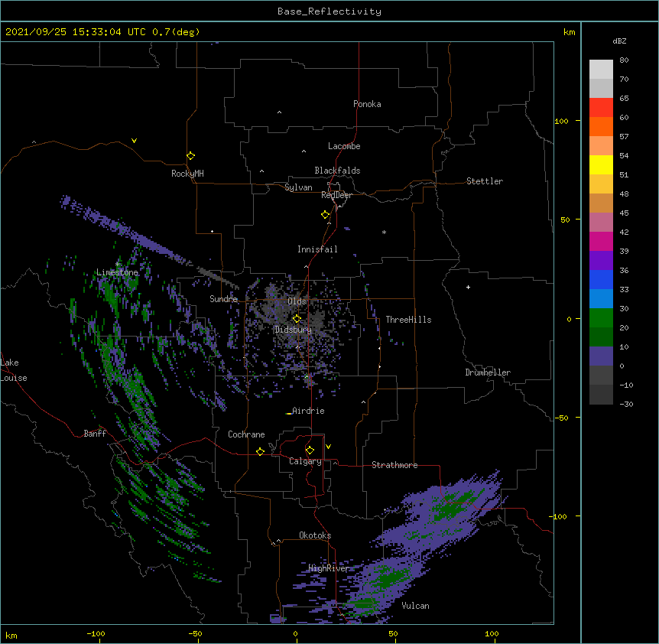659x644 pixels.
Task: Click the yellow diamond marker above RockyMH
Action: click(190, 155)
